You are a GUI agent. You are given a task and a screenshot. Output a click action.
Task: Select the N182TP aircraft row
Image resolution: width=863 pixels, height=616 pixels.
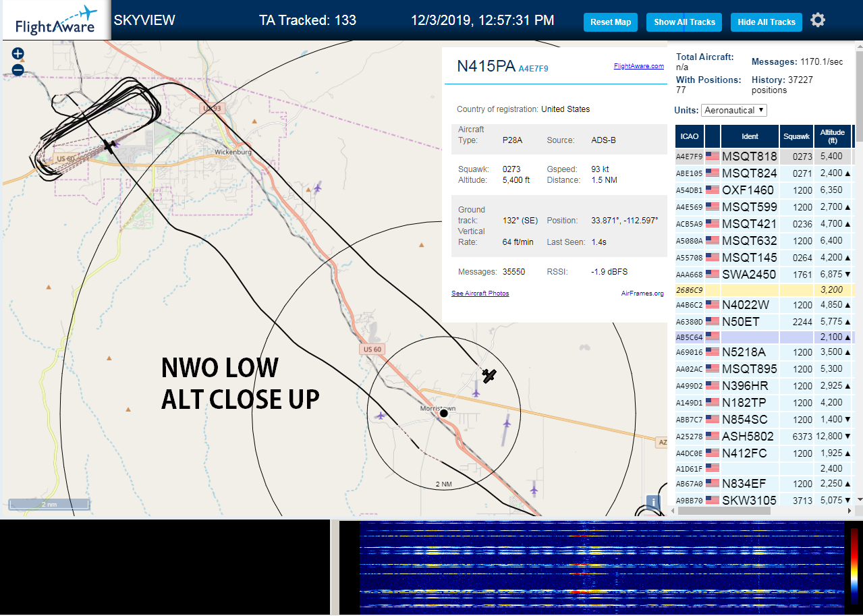764,403
